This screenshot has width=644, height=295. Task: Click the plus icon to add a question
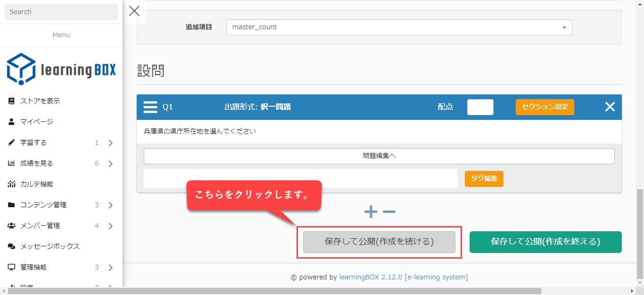point(371,212)
